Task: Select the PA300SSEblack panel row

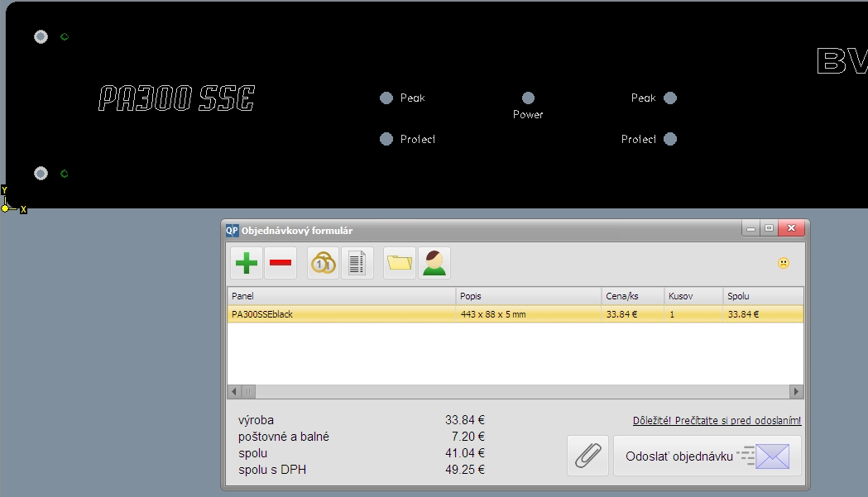Action: click(516, 313)
